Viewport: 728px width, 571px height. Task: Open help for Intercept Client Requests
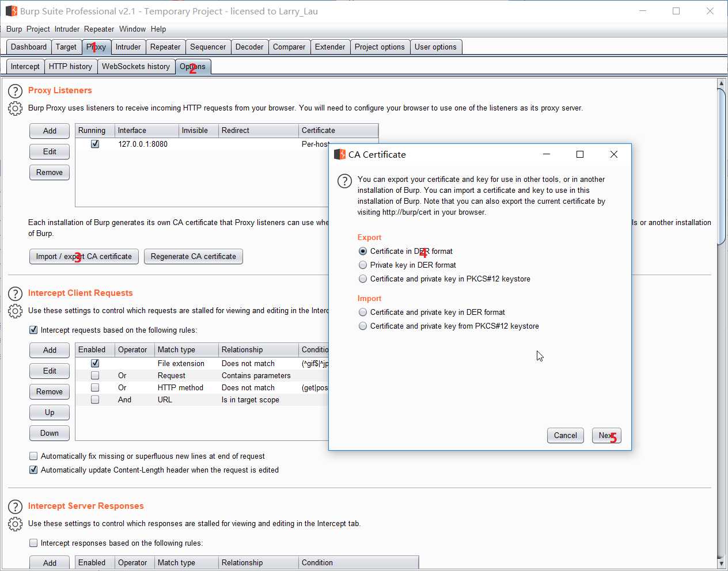point(15,294)
